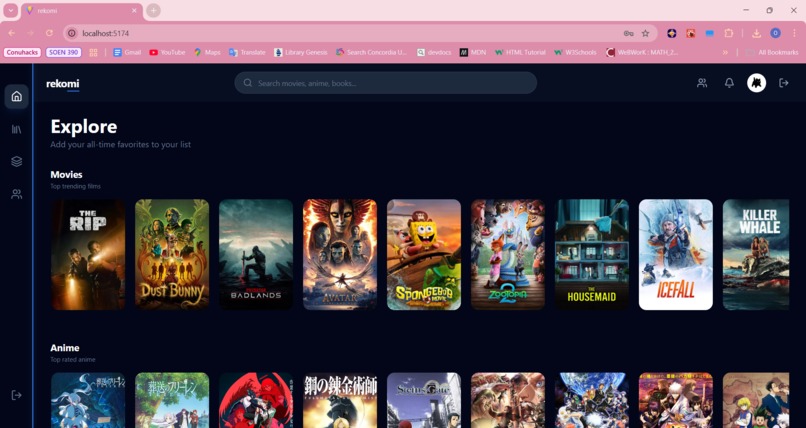Select the Badlands movie poster
Image resolution: width=806 pixels, height=428 pixels.
256,255
